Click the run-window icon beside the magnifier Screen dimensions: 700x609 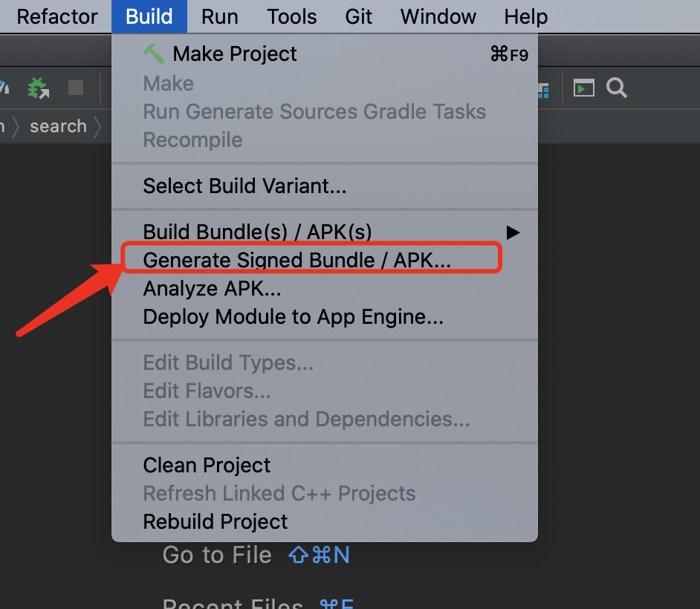point(584,88)
